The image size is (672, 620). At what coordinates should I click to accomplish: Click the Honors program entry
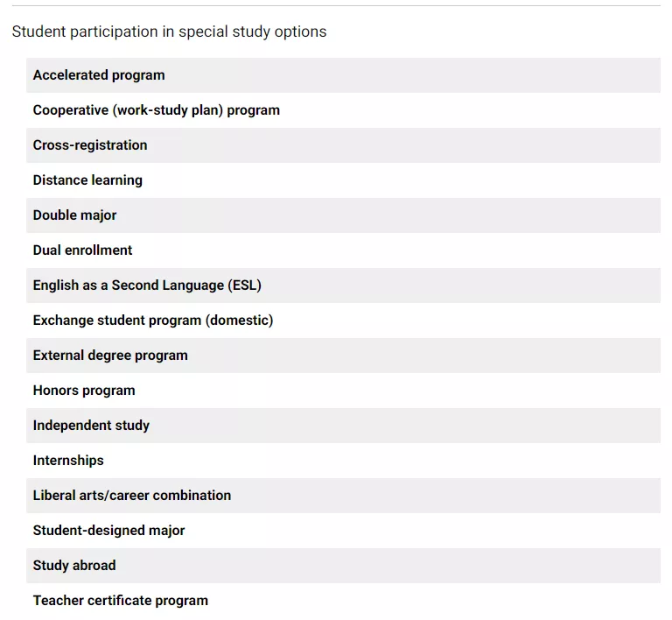click(x=84, y=391)
